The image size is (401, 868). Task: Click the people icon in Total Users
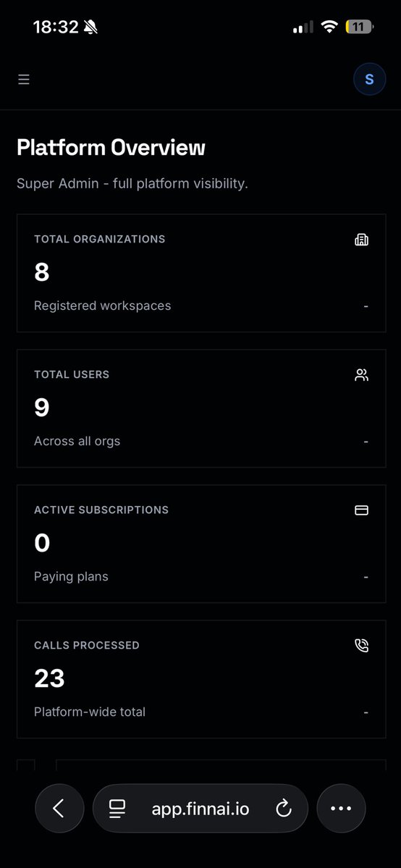point(361,375)
